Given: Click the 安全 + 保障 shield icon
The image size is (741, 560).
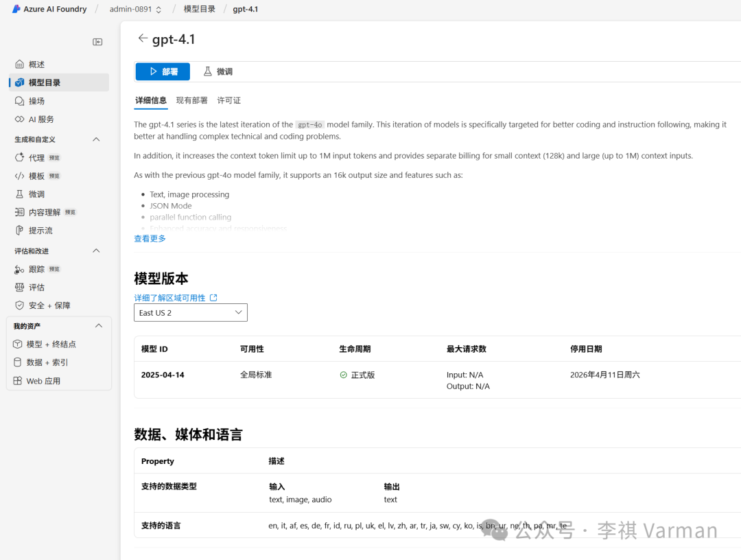Looking at the screenshot, I should 19,305.
